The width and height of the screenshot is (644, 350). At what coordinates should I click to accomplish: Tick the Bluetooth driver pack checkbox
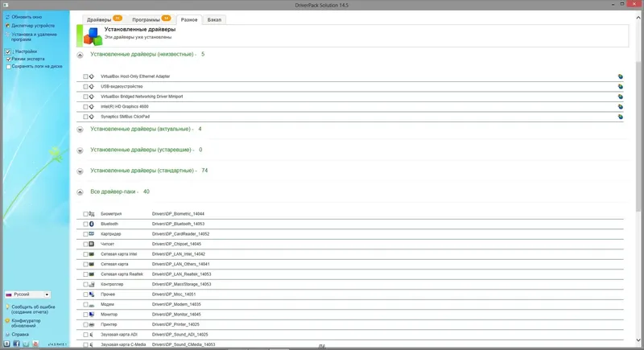click(x=85, y=224)
